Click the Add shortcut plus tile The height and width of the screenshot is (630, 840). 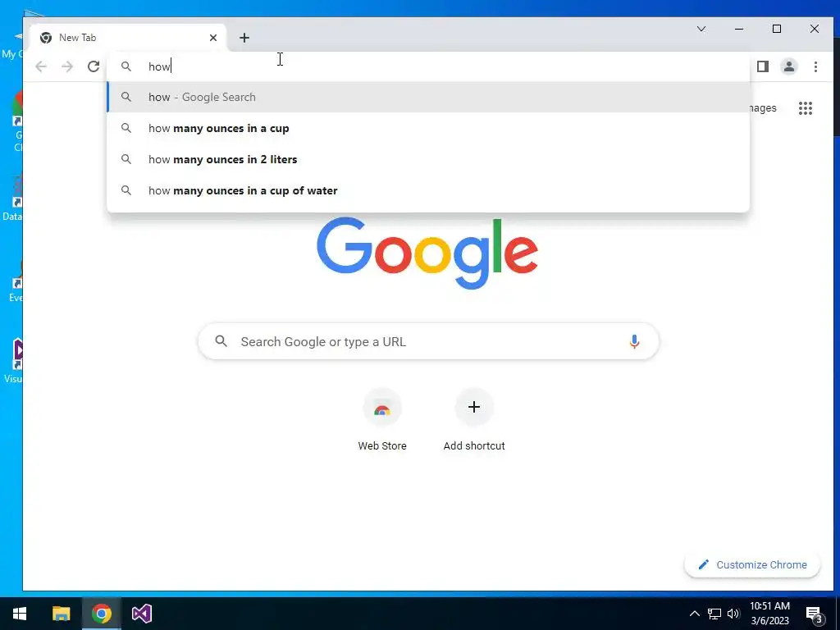point(474,421)
